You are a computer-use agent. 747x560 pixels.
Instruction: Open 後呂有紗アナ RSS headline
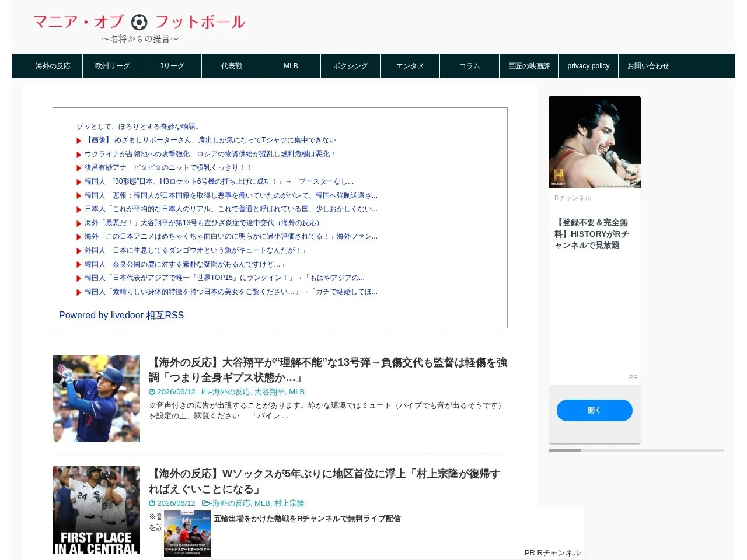tap(168, 167)
